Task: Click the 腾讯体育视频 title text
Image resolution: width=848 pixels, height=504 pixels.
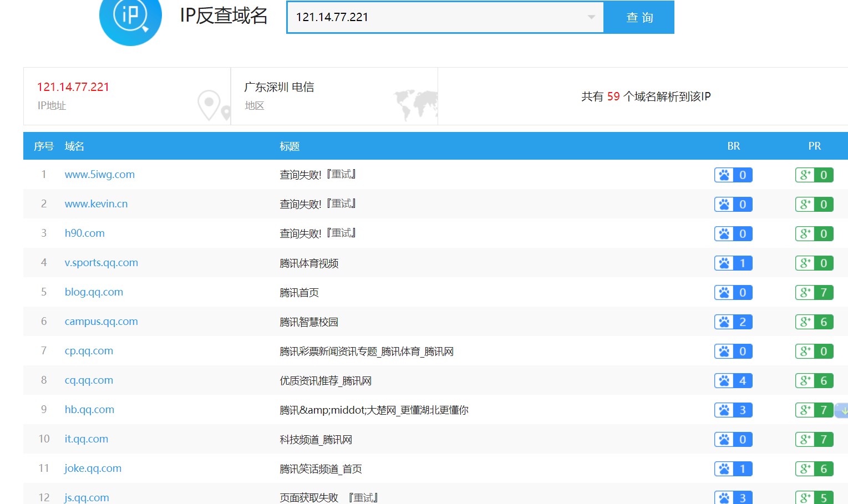Action: point(309,263)
